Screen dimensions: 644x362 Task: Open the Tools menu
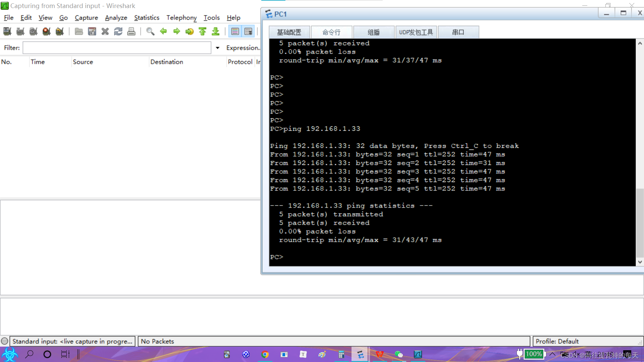coord(212,18)
